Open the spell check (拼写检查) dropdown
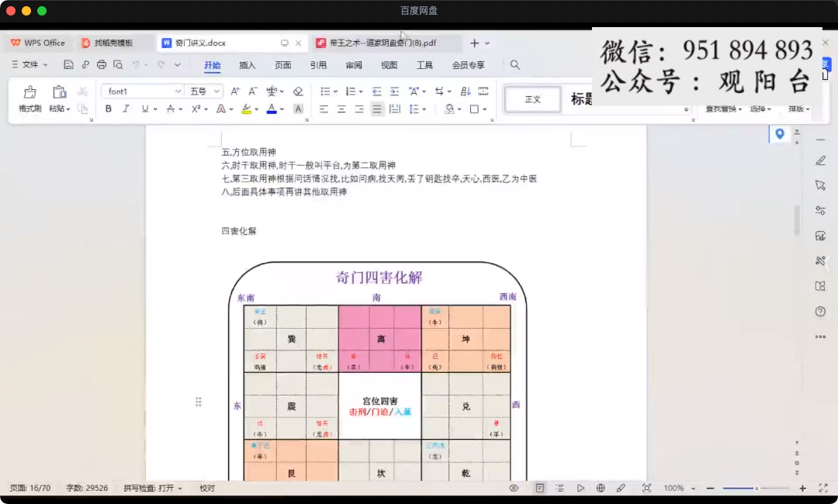 [153, 488]
